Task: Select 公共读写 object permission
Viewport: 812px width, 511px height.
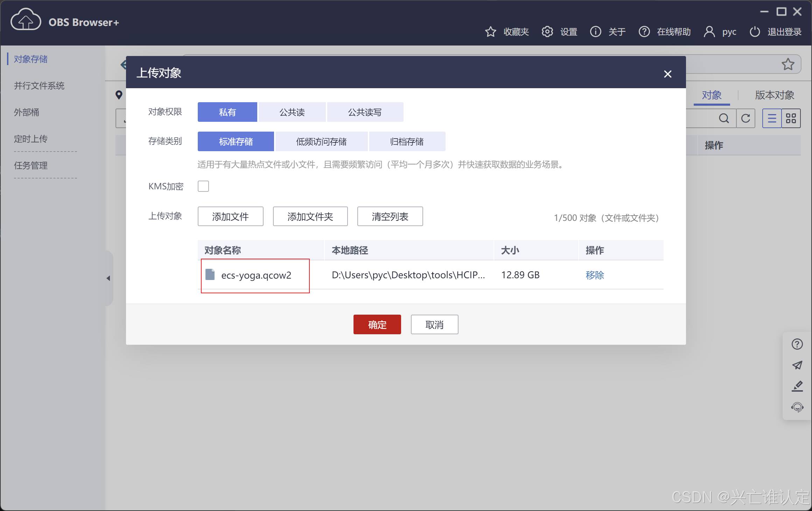Action: tap(365, 112)
